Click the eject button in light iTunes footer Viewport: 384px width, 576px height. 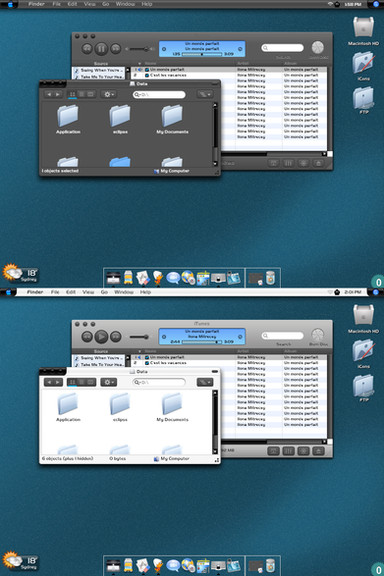tap(318, 451)
